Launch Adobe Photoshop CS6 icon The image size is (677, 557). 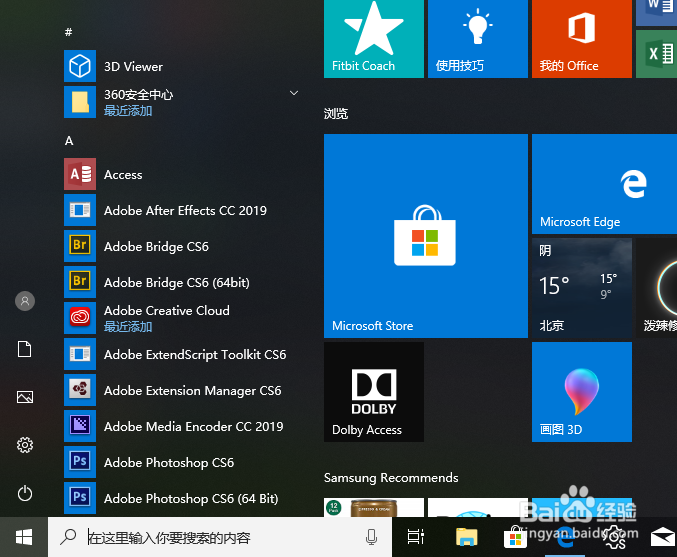(80, 462)
